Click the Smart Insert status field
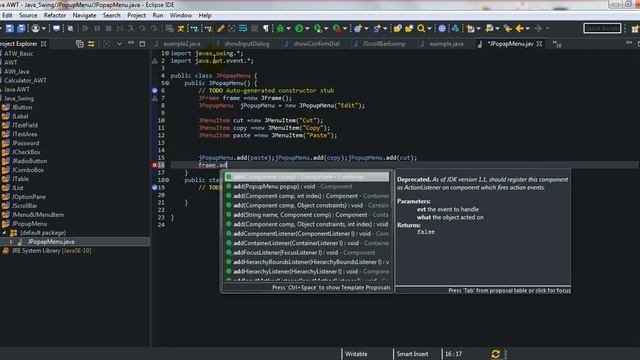 click(412, 354)
